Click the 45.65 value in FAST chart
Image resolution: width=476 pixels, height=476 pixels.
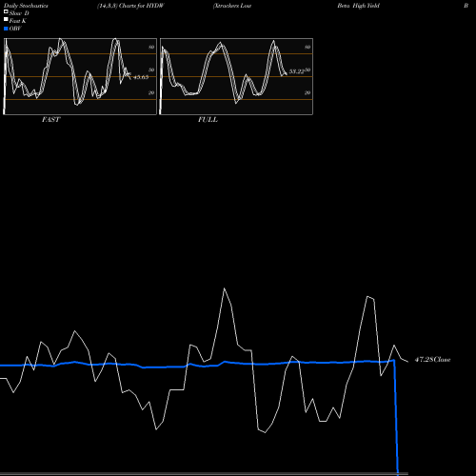tap(141, 77)
